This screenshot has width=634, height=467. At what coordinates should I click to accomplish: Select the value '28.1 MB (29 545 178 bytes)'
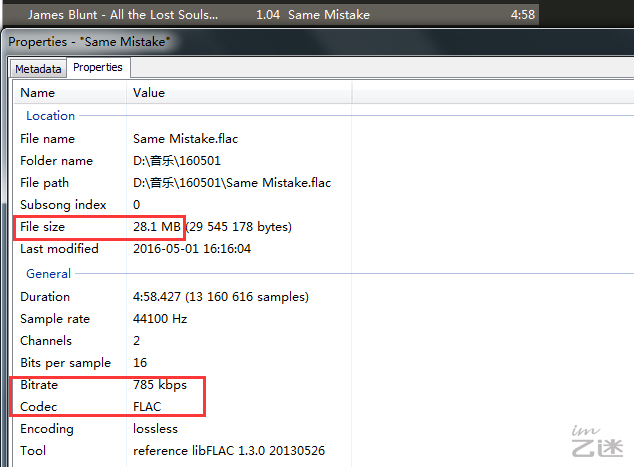click(212, 226)
